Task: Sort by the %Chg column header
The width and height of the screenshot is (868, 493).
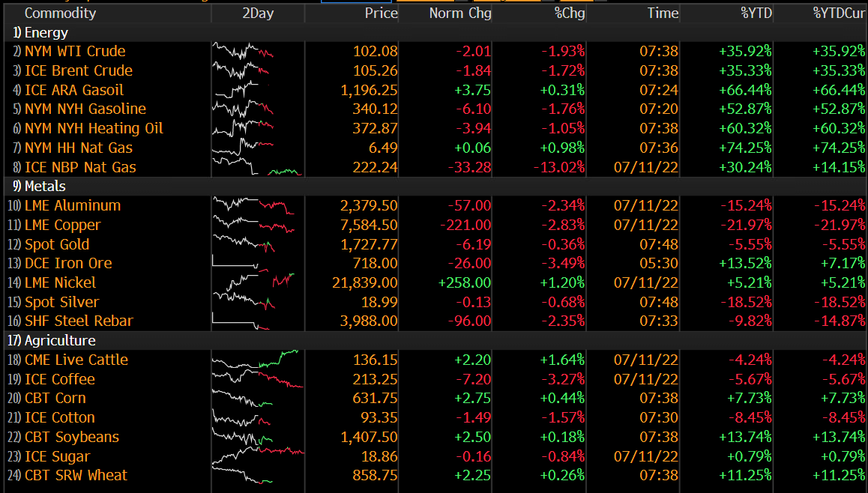Action: (570, 13)
